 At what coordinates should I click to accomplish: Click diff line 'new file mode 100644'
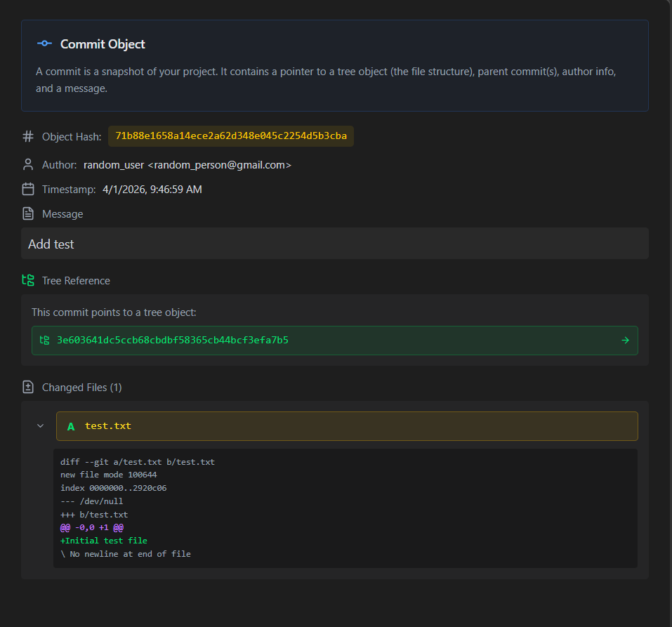click(108, 475)
